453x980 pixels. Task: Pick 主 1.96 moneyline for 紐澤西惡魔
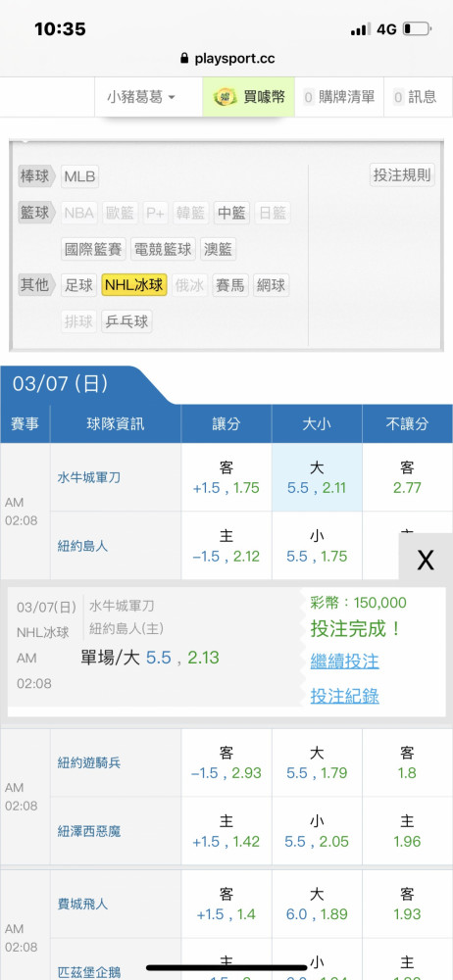pos(407,831)
